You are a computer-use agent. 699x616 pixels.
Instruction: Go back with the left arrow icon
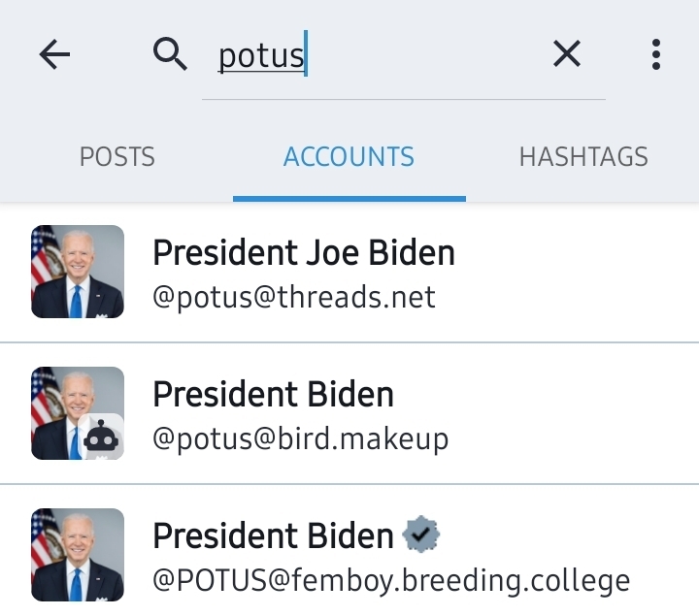click(54, 54)
